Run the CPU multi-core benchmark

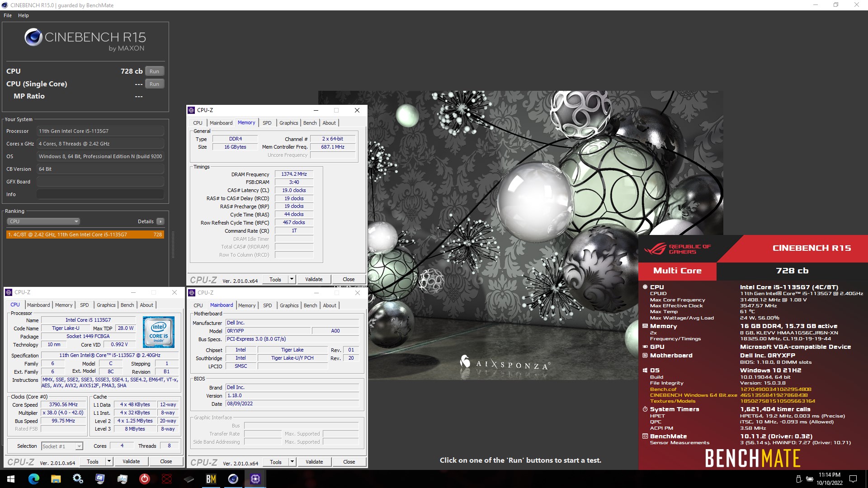pyautogui.click(x=154, y=71)
